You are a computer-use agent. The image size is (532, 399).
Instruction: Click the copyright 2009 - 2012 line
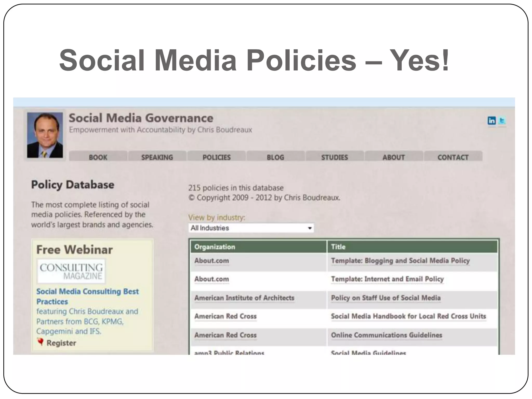click(264, 198)
